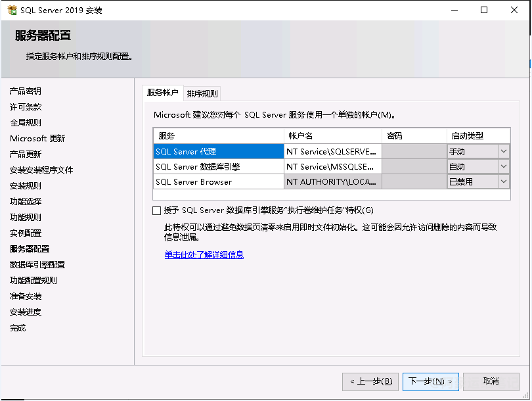Open startup type dropdown for SQL Server 代理
Screen dimensions: 532x401
tap(504, 151)
